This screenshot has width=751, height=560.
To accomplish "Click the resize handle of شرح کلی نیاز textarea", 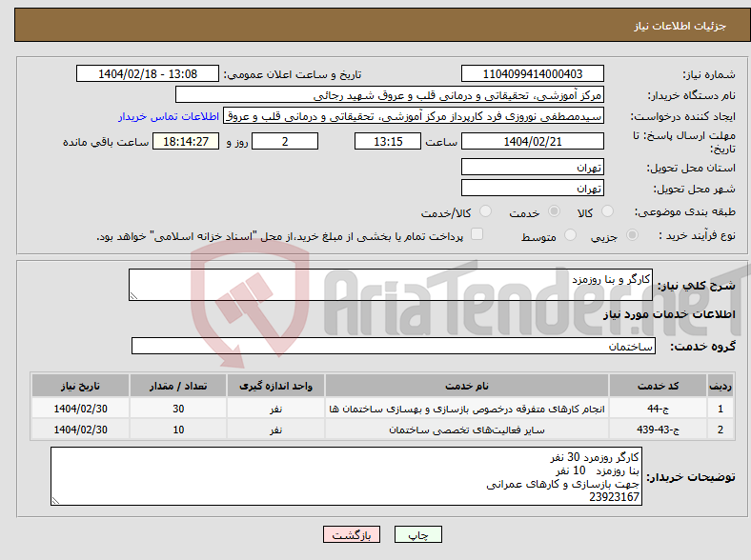I will (133, 296).
